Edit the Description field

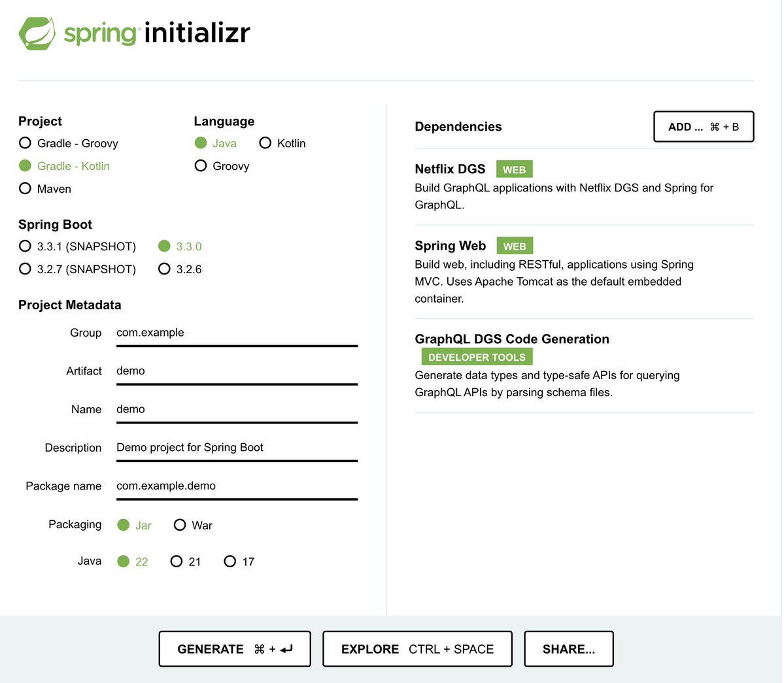pyautogui.click(x=237, y=448)
